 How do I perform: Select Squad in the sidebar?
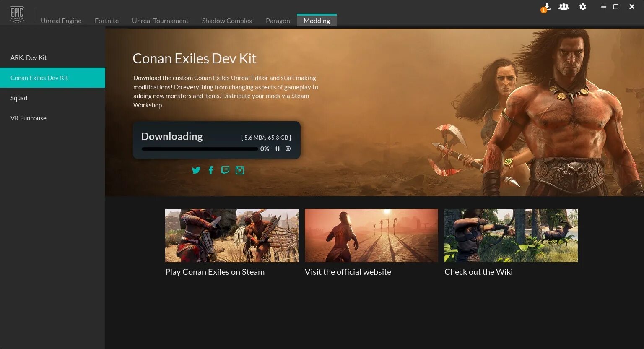tap(52, 98)
